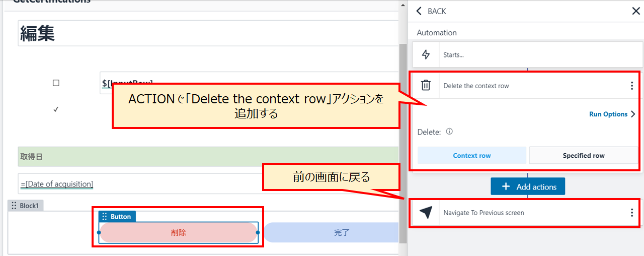
Task: Click the trash can delete icon
Action: pos(426,86)
